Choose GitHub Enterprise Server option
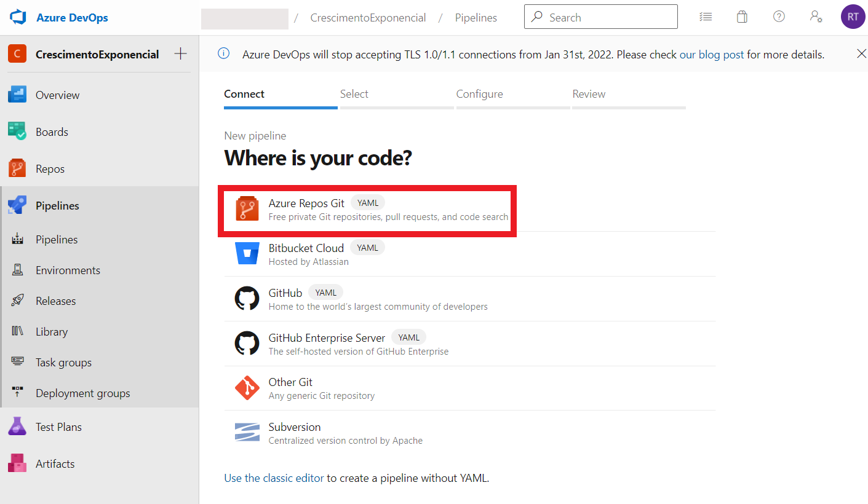868x504 pixels. 470,344
